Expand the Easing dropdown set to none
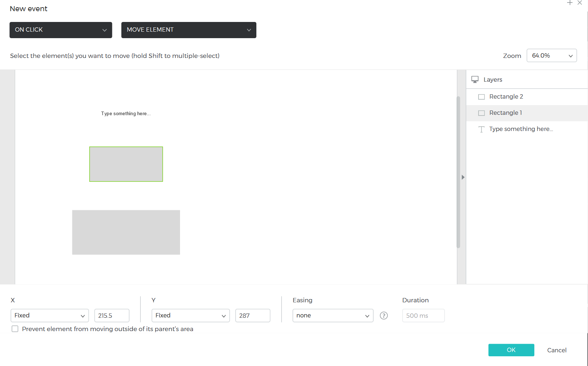 [333, 316]
